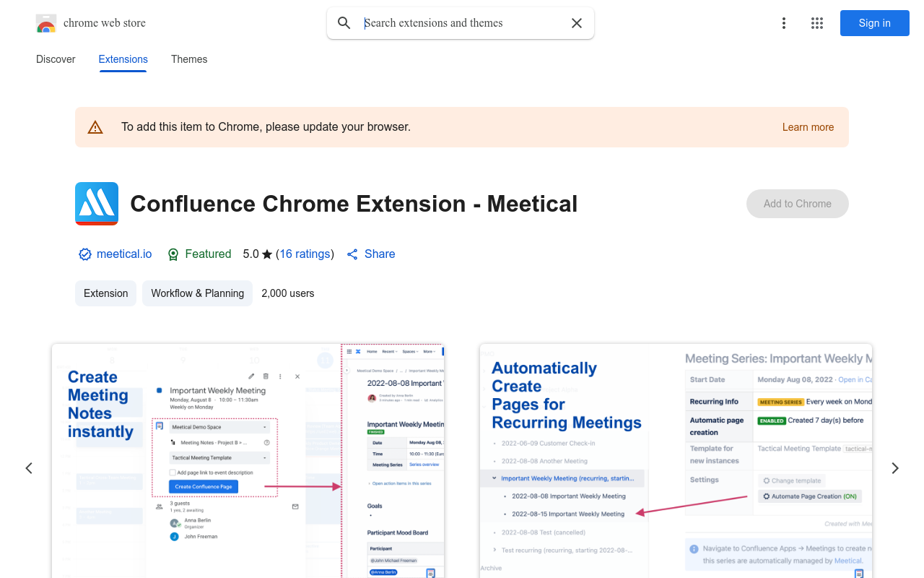Screen dimensions: 924x578
Task: Open the 16 ratings link
Action: [305, 254]
